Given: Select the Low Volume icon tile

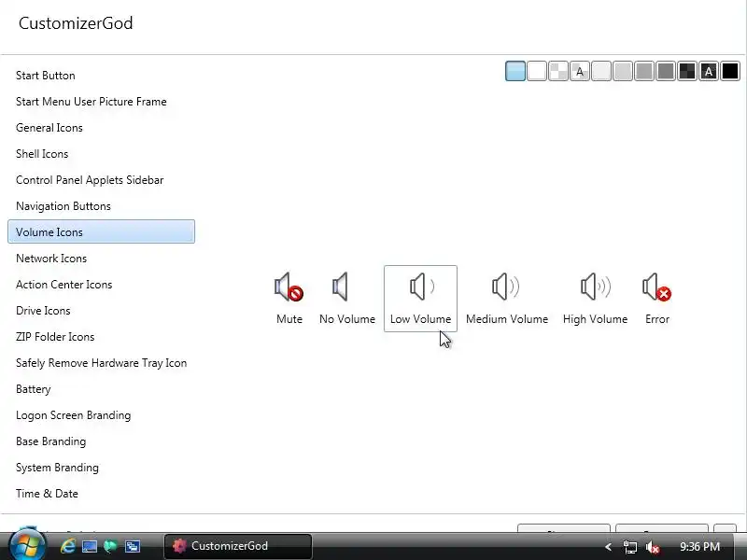Looking at the screenshot, I should (x=420, y=299).
